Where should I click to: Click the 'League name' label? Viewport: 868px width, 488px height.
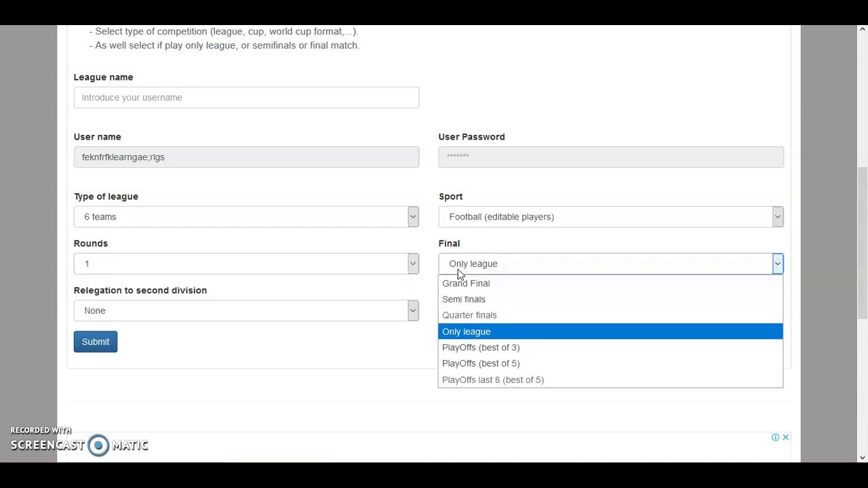[103, 77]
